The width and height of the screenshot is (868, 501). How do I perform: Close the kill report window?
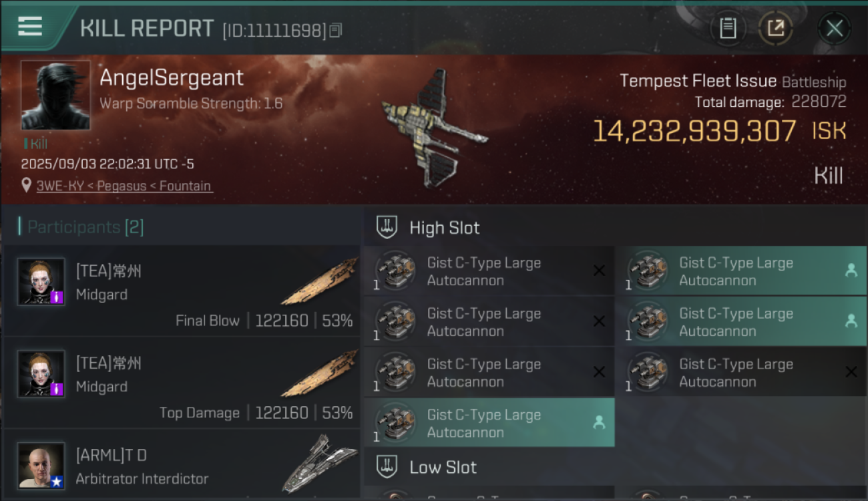click(835, 28)
